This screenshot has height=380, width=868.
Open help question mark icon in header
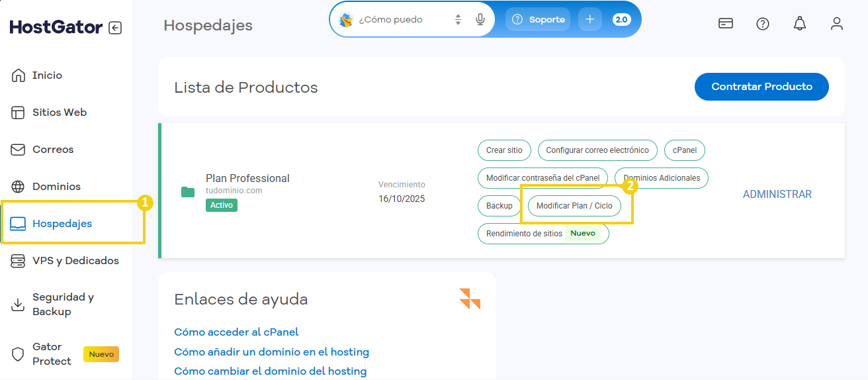click(x=763, y=24)
